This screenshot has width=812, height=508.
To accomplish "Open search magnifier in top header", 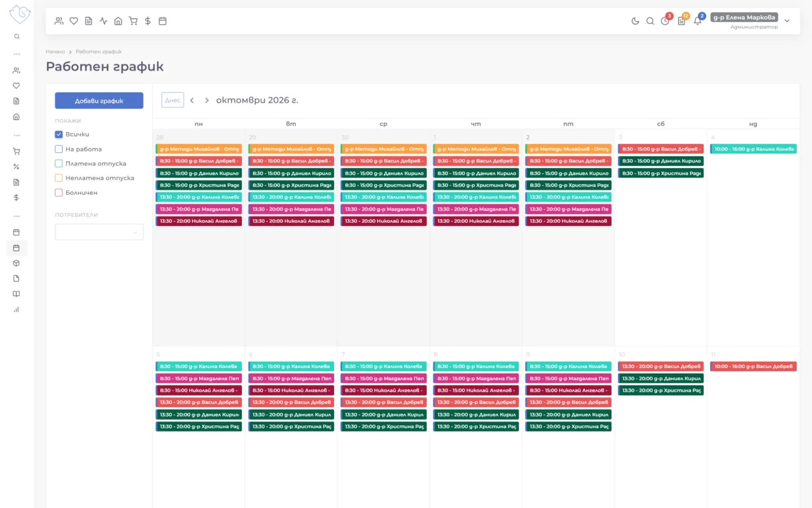I will click(x=650, y=21).
